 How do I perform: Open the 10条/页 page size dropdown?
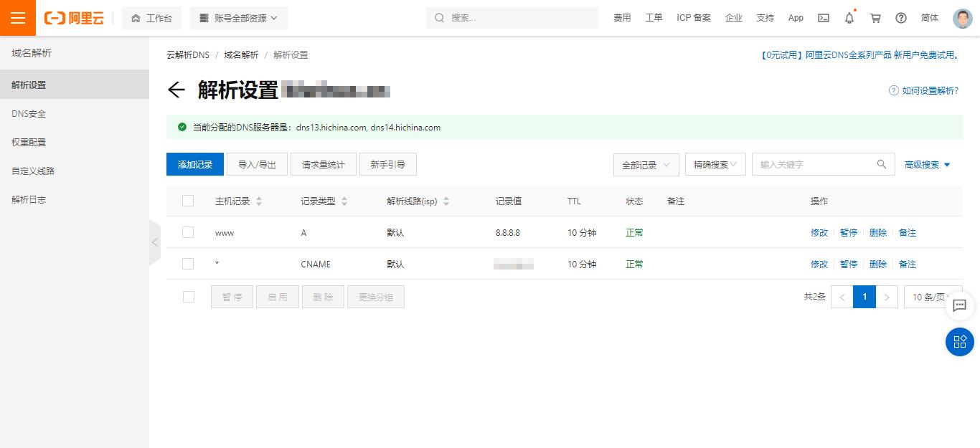930,296
